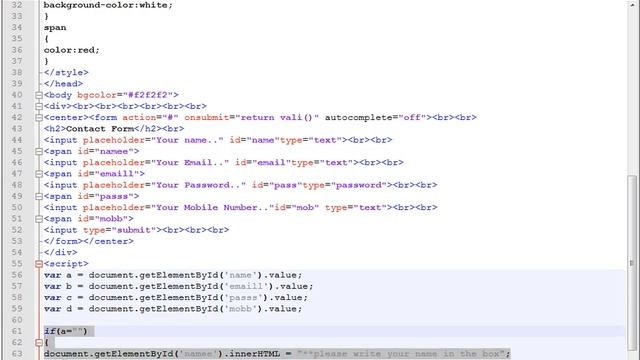
Task: Click the placeholder "Your Password.." string
Action: [199, 185]
